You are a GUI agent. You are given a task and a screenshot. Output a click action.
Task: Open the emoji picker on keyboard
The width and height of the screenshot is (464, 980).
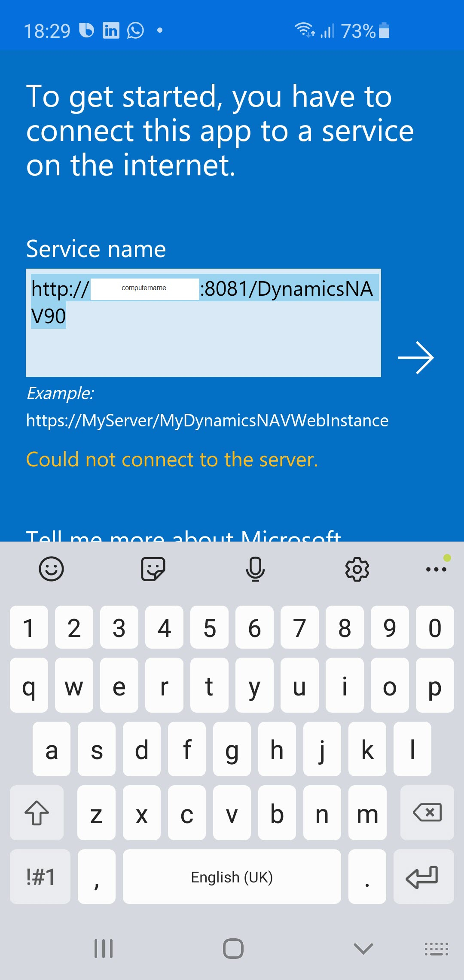(51, 569)
